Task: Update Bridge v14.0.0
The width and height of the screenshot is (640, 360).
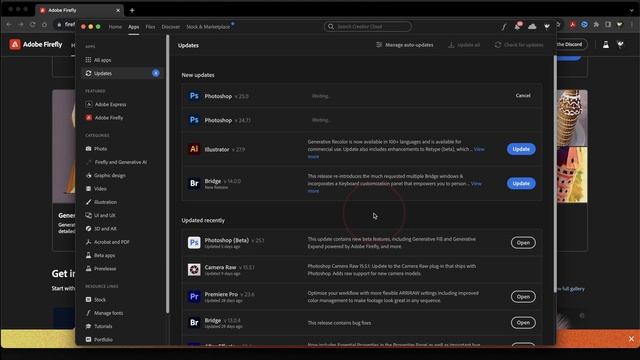Action: pos(521,183)
